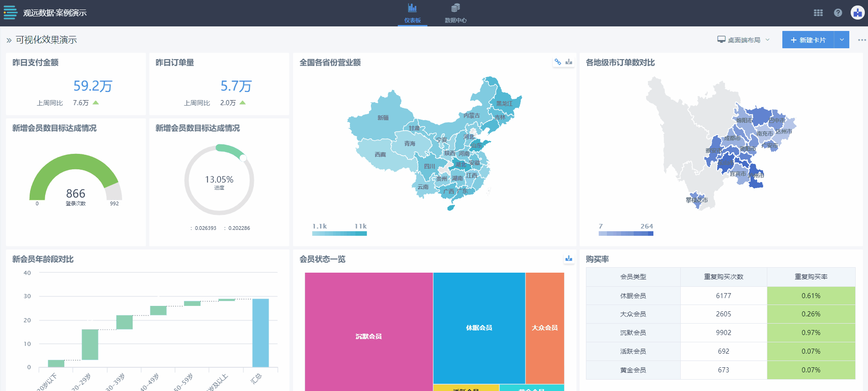Switch to 数据中心 data center tab

click(x=456, y=13)
